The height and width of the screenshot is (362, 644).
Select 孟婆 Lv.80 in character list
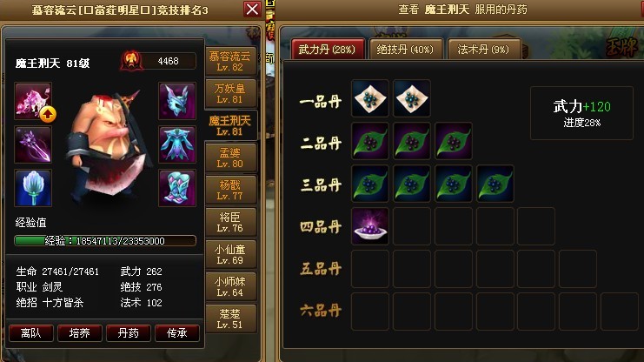tap(230, 158)
